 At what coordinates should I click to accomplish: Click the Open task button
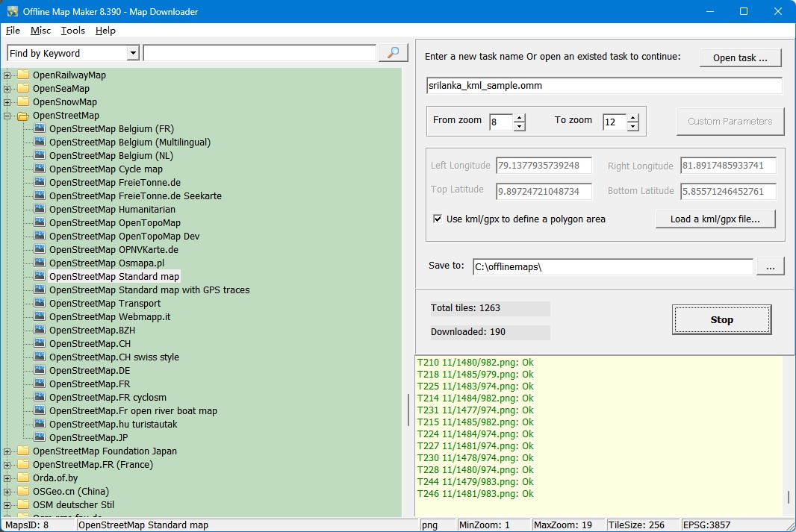740,57
